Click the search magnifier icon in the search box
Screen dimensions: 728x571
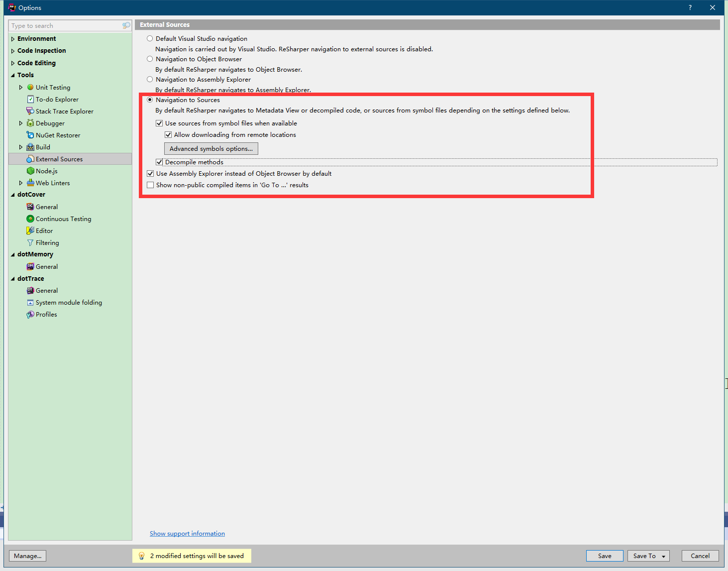126,25
